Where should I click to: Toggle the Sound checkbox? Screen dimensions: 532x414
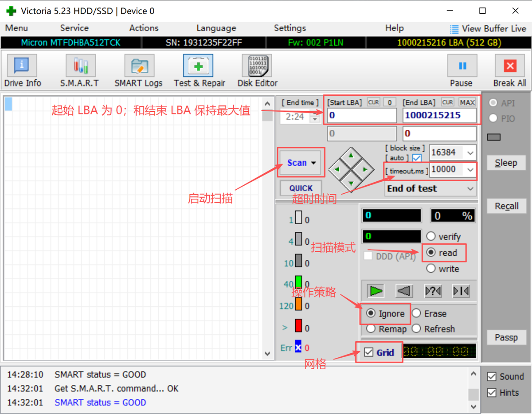click(x=492, y=377)
